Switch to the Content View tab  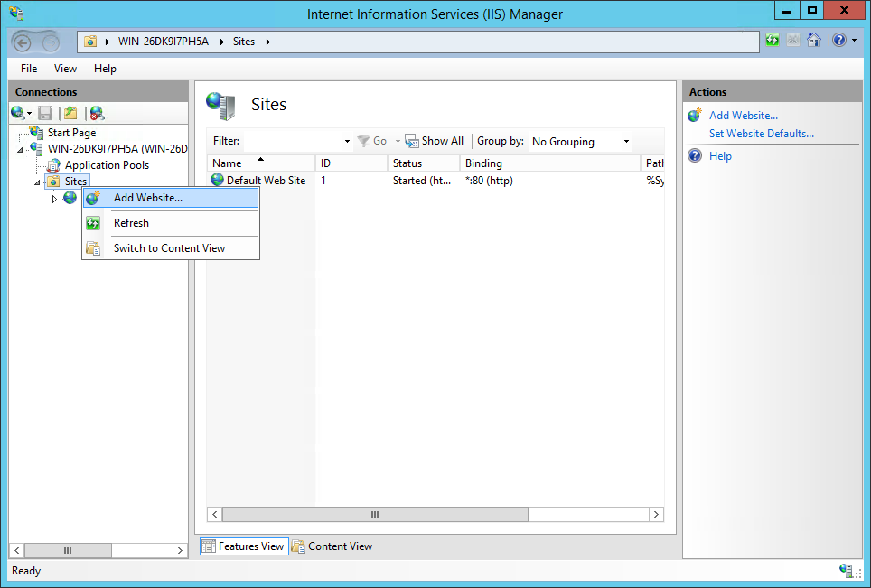(x=332, y=546)
